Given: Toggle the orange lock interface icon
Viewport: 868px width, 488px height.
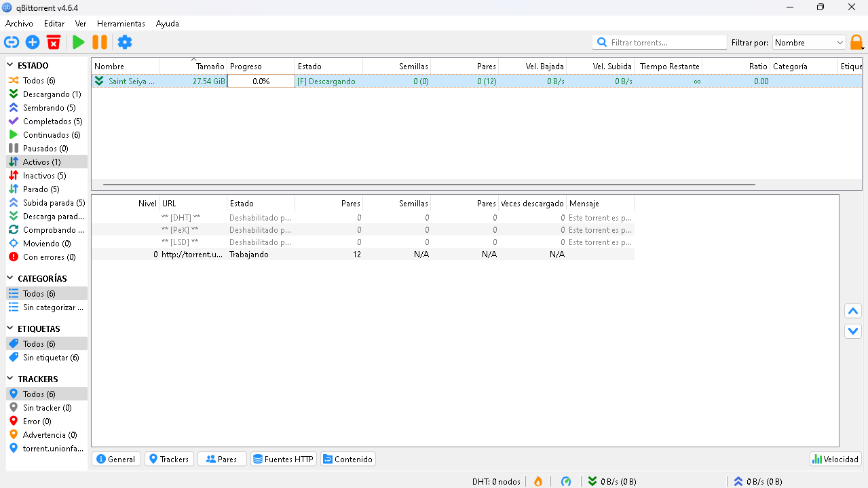Looking at the screenshot, I should click(856, 42).
